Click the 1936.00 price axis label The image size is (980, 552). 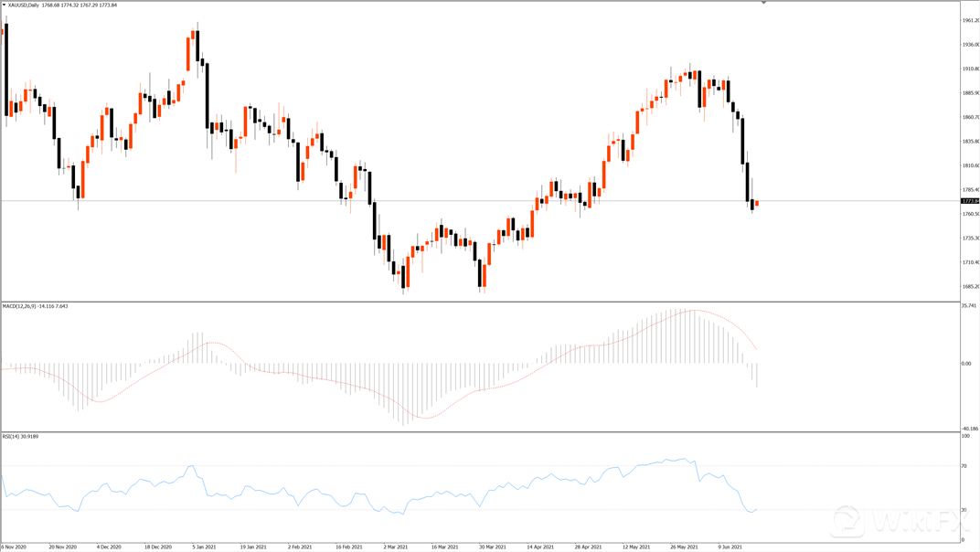click(971, 45)
